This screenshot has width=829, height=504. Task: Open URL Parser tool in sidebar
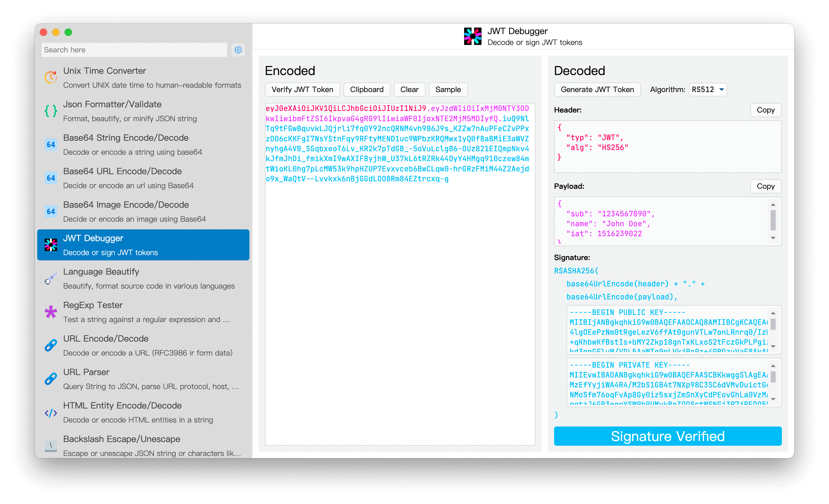143,378
